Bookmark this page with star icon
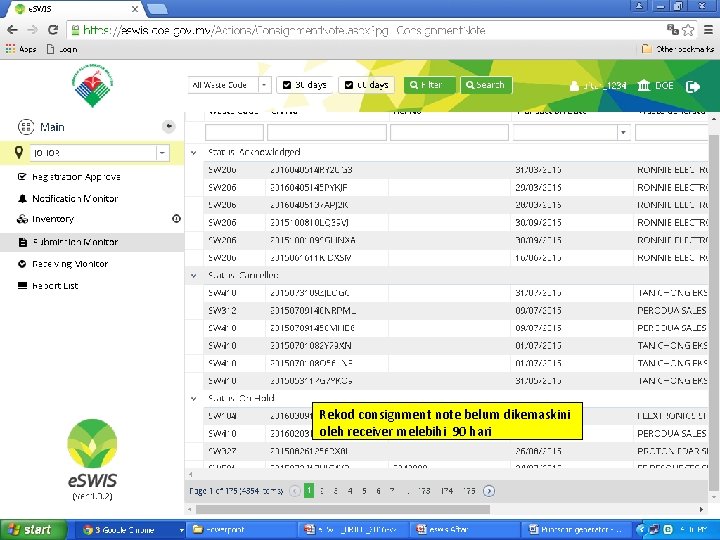The image size is (720, 540). (x=688, y=30)
